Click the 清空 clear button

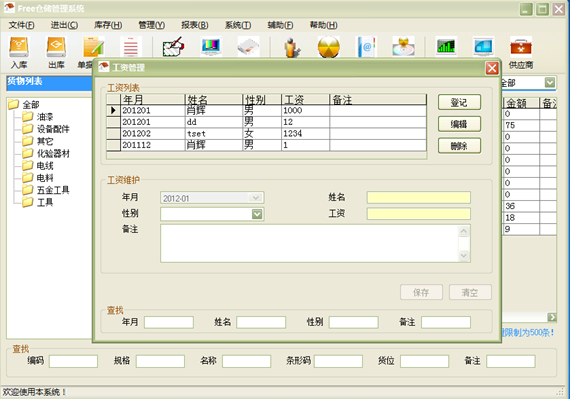coord(470,292)
